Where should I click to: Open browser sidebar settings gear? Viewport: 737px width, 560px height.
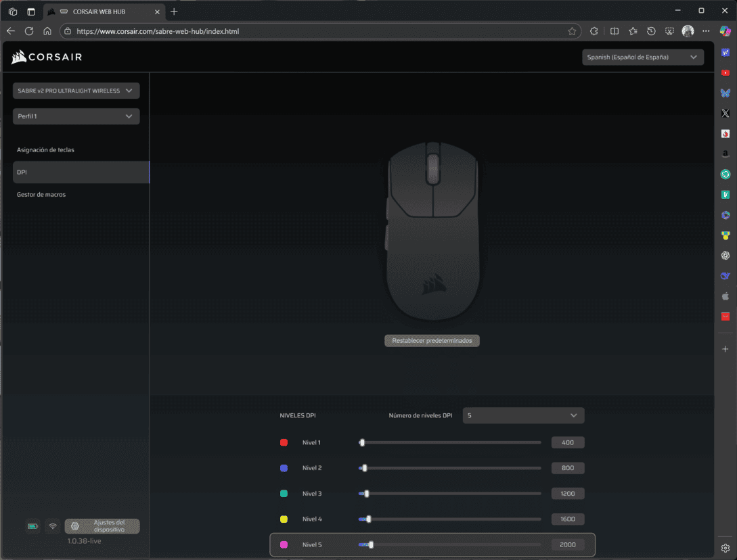tap(725, 548)
